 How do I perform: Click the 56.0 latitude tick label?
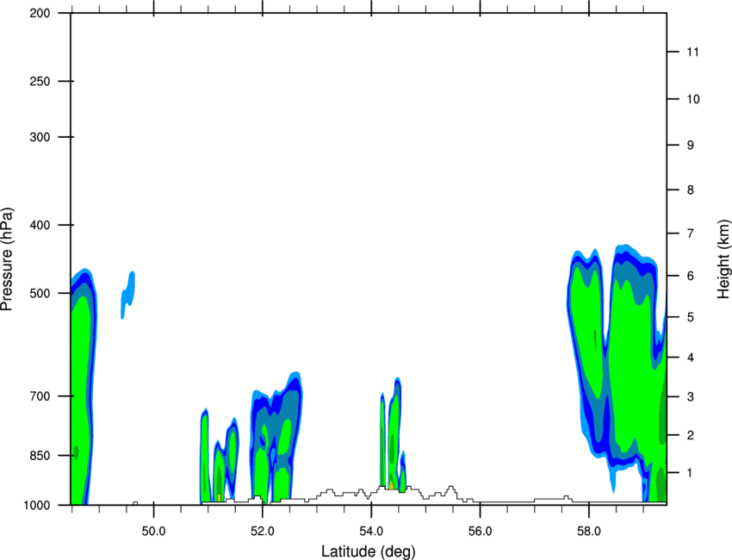[481, 532]
